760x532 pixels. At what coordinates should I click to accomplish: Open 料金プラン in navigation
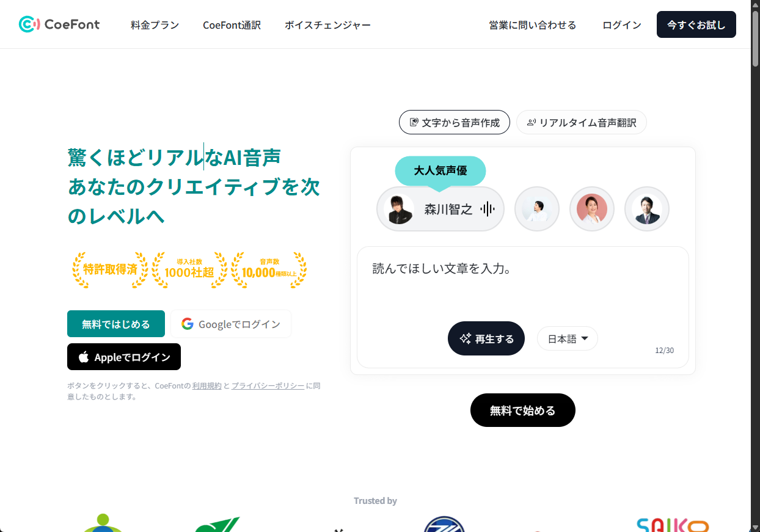155,25
